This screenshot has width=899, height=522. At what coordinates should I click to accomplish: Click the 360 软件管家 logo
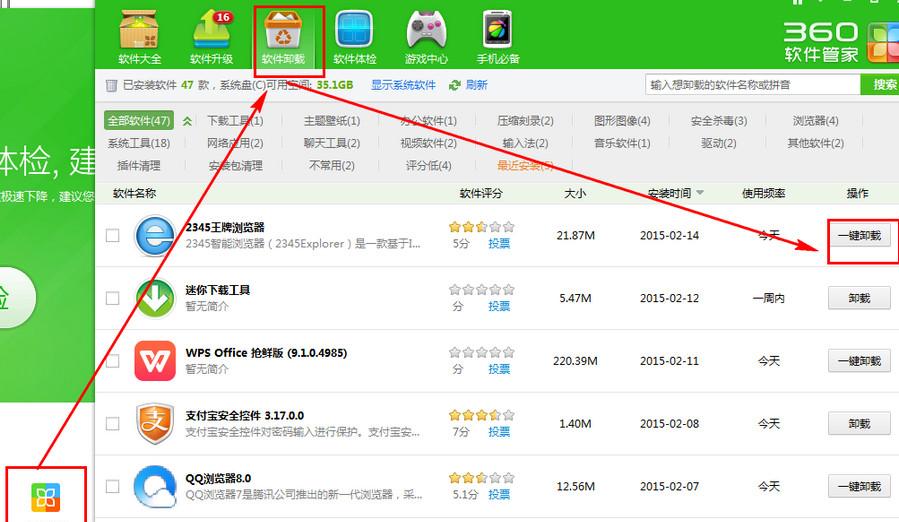pyautogui.click(x=841, y=42)
